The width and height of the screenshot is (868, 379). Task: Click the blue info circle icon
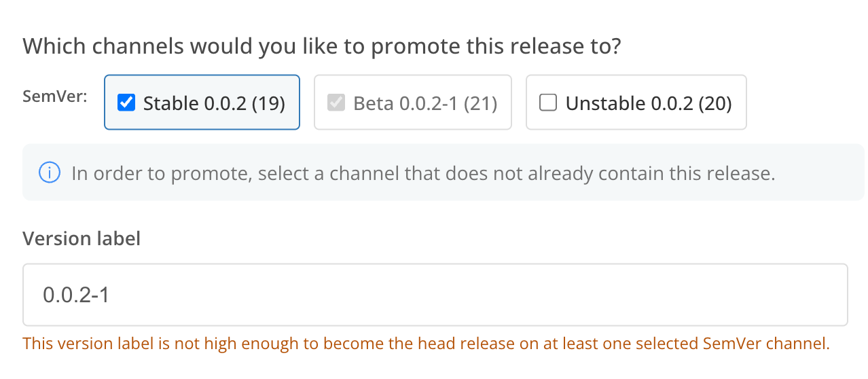click(50, 173)
